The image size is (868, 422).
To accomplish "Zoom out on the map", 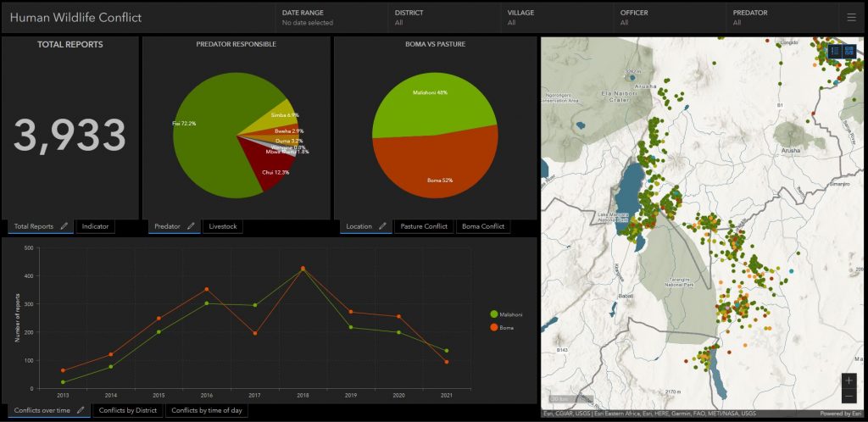I will coord(849,396).
